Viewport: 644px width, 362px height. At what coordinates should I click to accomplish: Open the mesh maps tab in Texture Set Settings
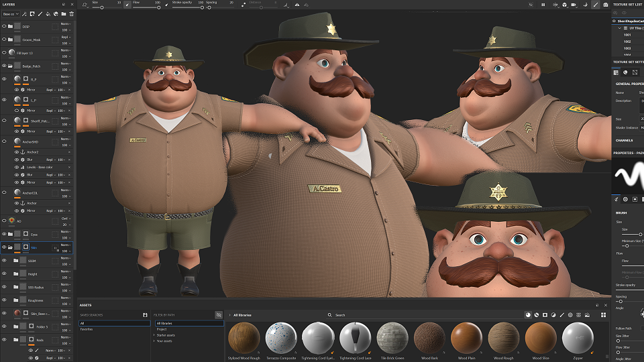point(625,72)
